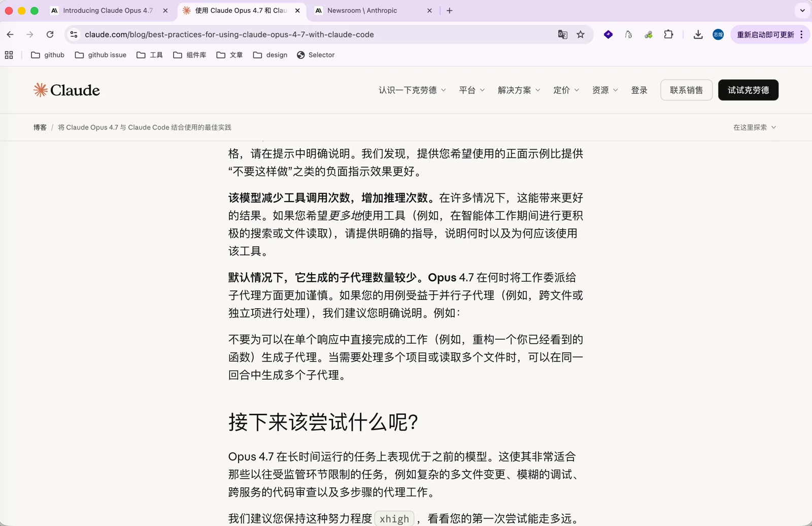The width and height of the screenshot is (812, 526).
Task: Open the Extensions puzzle menu
Action: click(x=669, y=35)
